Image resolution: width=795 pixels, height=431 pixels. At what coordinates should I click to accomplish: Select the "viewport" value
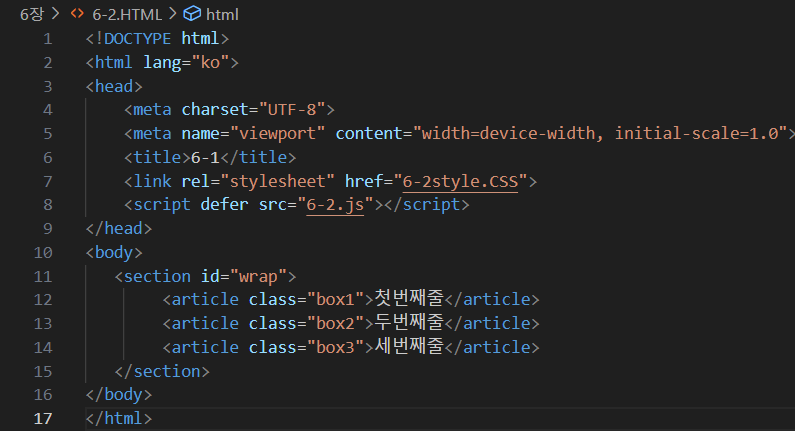(x=277, y=133)
